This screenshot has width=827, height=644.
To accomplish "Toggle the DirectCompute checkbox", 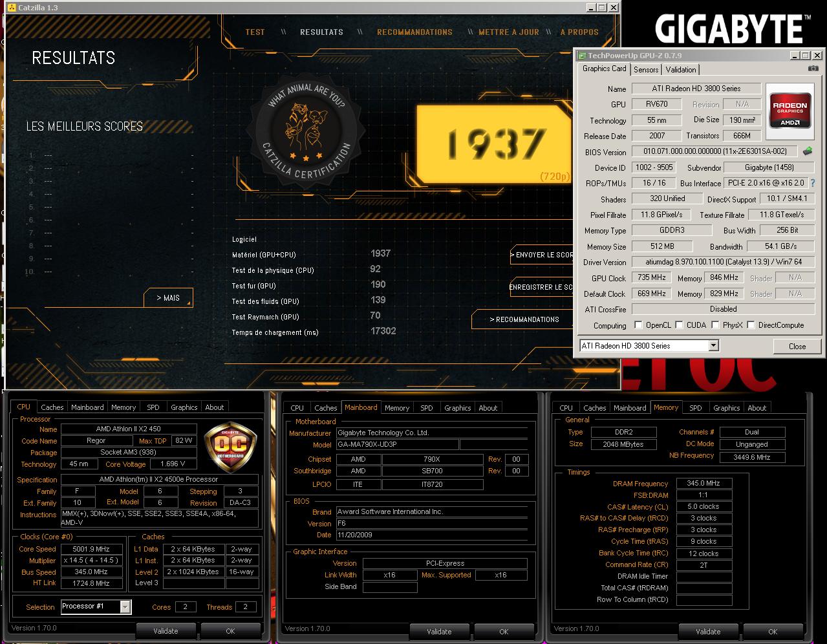I will click(x=751, y=325).
